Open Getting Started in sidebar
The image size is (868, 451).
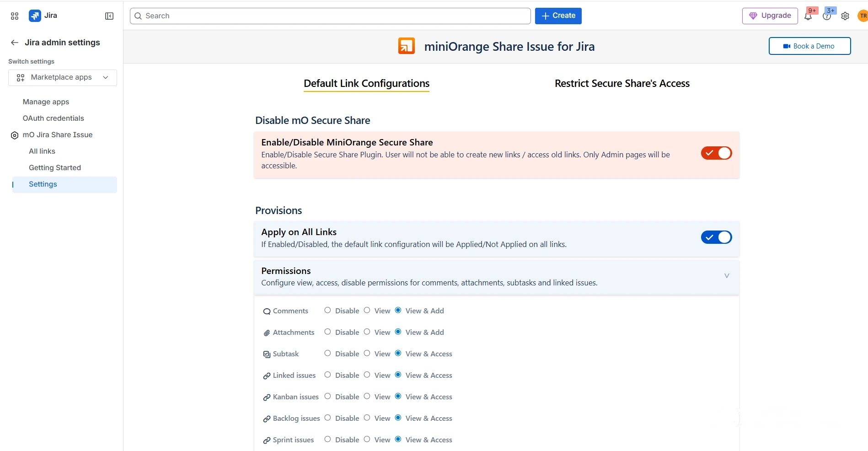pyautogui.click(x=55, y=168)
